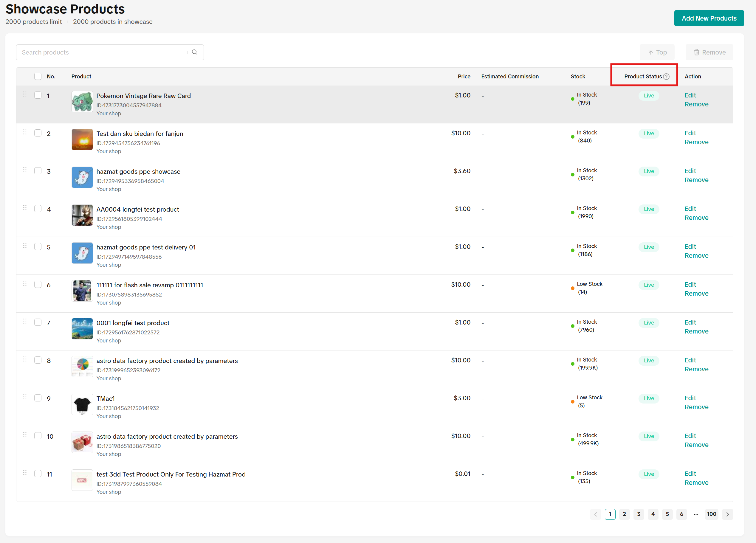Click the Product Status help icon

tap(666, 76)
